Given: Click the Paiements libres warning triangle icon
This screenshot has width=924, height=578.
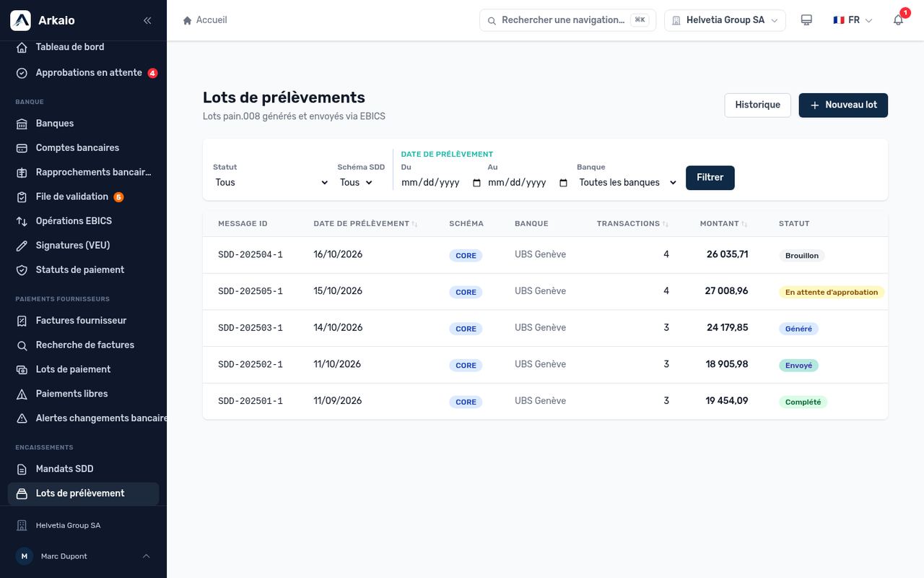Looking at the screenshot, I should pos(22,394).
